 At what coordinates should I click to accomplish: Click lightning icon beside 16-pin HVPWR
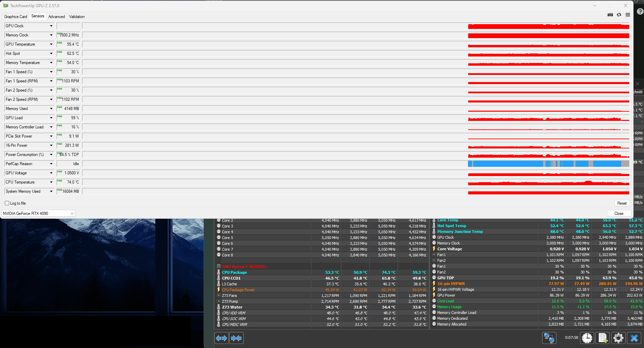click(434, 284)
